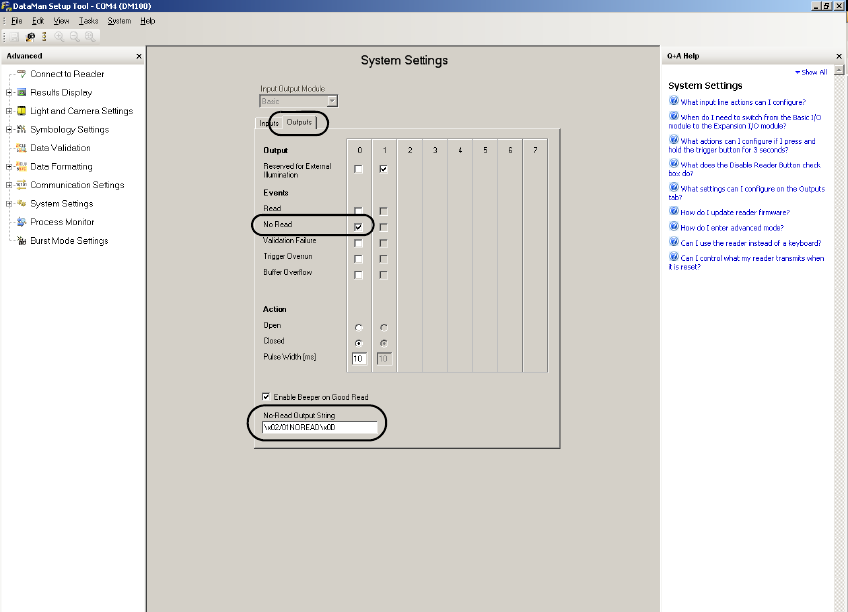Open 'How do I enter advanced mode?' link

point(732,228)
